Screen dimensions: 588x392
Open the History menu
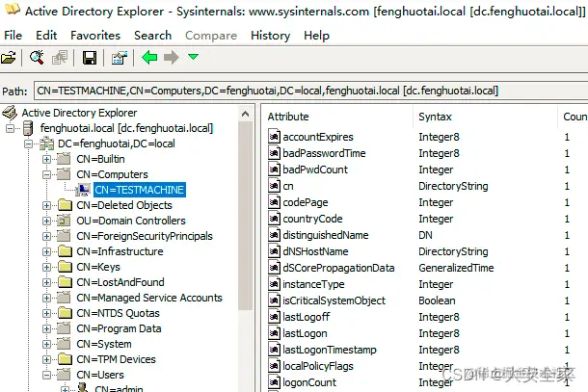[x=270, y=36]
